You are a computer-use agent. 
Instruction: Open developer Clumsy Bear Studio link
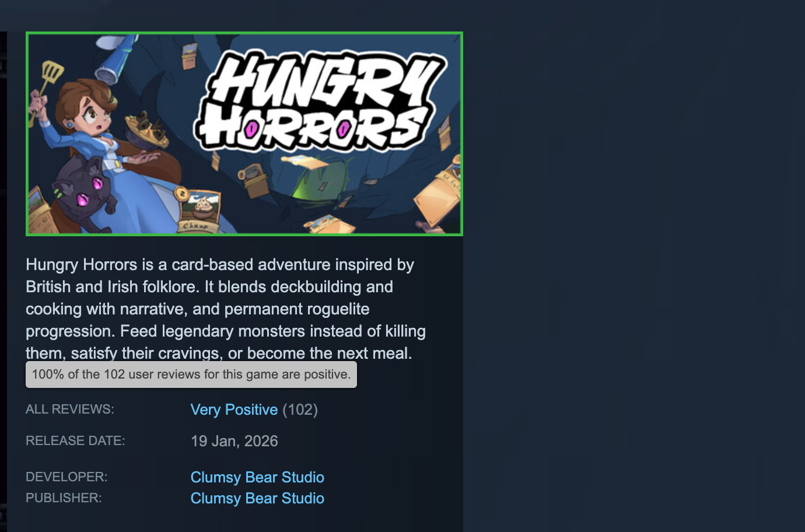(x=257, y=477)
